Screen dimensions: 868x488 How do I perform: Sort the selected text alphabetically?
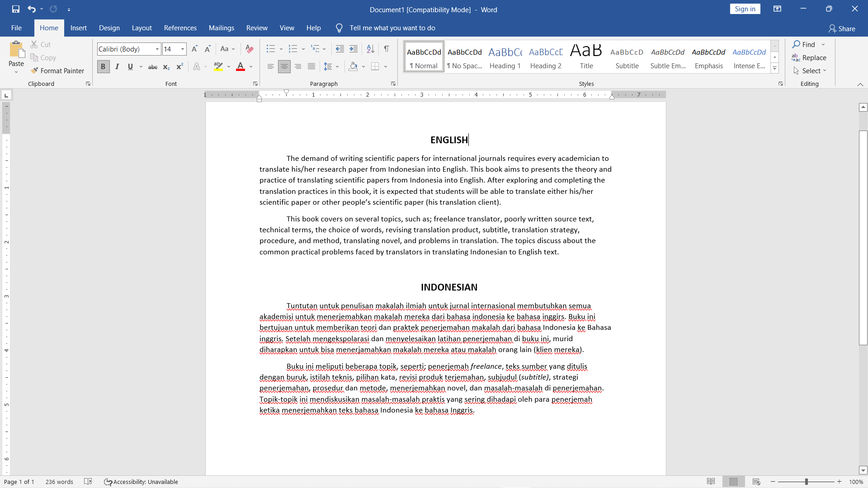[370, 49]
